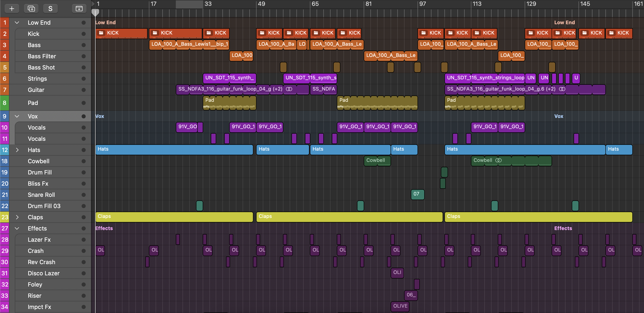Collapse the Effects track stack
Screen dimensions: 644x313
17,228
